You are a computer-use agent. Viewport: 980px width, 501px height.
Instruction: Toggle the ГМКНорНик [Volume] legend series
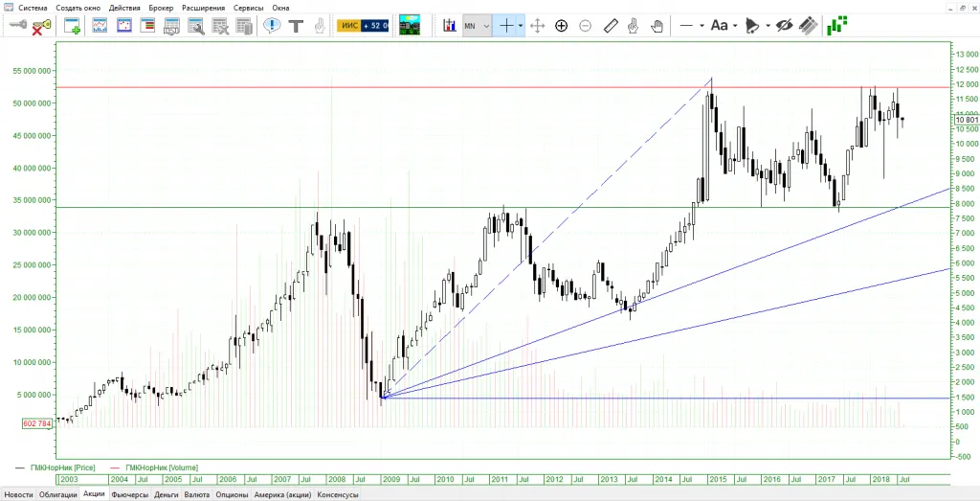tap(162, 467)
